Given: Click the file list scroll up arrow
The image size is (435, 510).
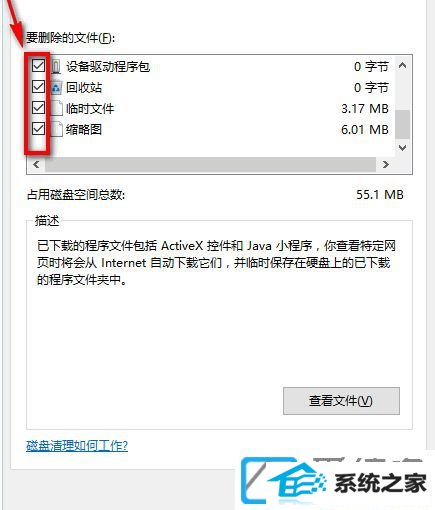Looking at the screenshot, I should pos(402,65).
